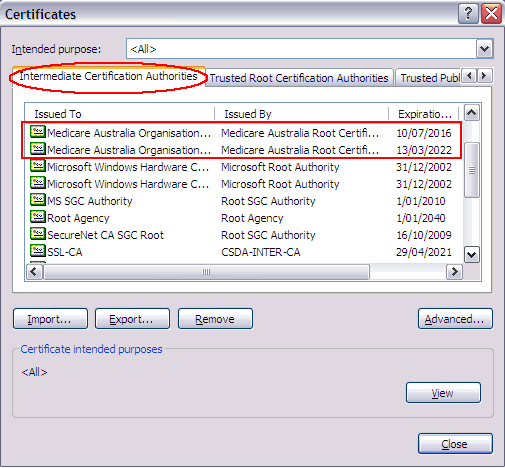This screenshot has height=468, width=505.
Task: Switch to Trusted Root Certification Authorities tab
Action: (x=299, y=78)
